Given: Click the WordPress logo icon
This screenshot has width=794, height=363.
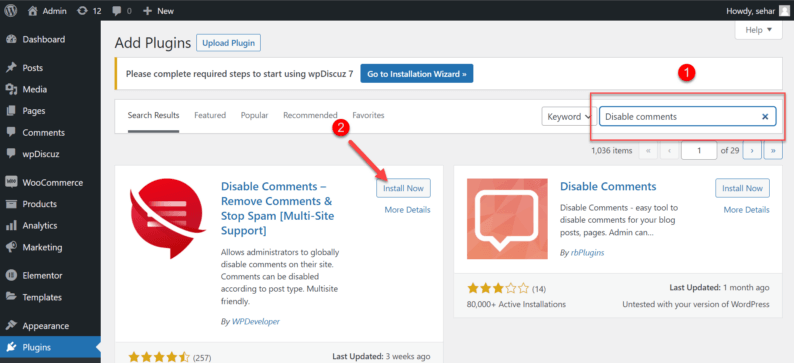Looking at the screenshot, I should 11,11.
